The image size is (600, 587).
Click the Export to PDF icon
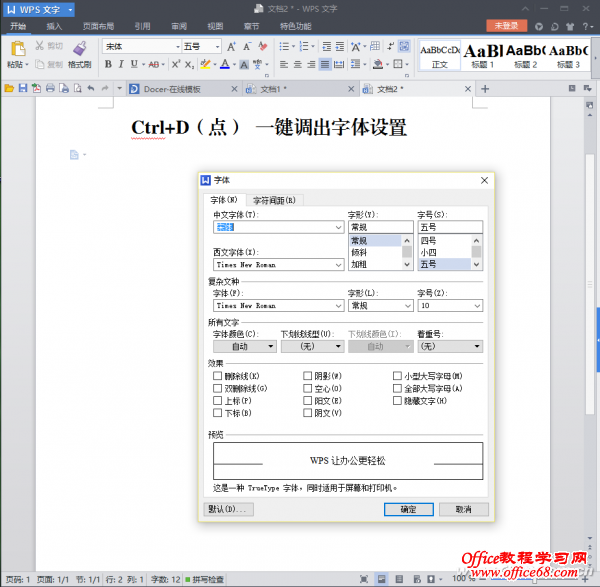(36, 89)
